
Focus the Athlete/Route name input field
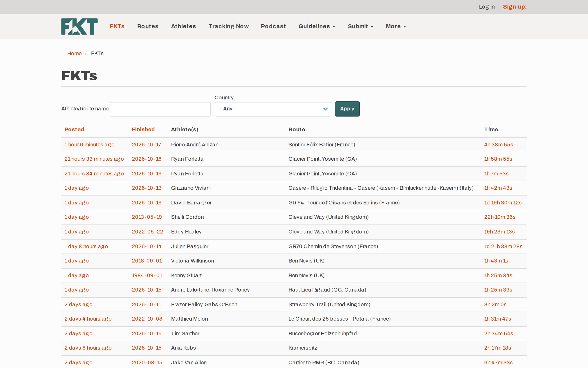pyautogui.click(x=160, y=109)
